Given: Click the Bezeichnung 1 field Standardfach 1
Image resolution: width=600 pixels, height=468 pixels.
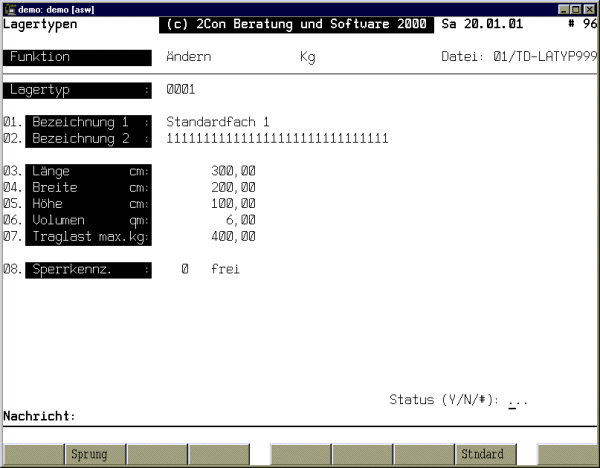Looking at the screenshot, I should click(218, 122).
